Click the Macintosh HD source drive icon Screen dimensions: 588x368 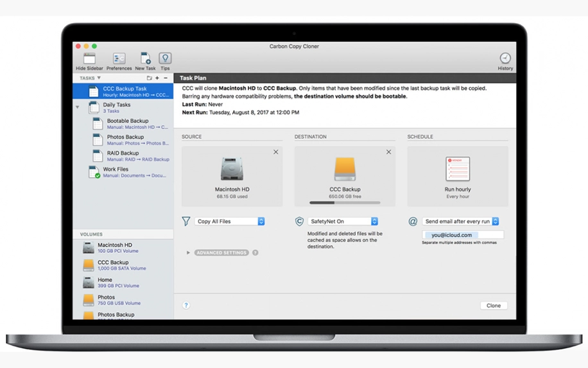232,169
